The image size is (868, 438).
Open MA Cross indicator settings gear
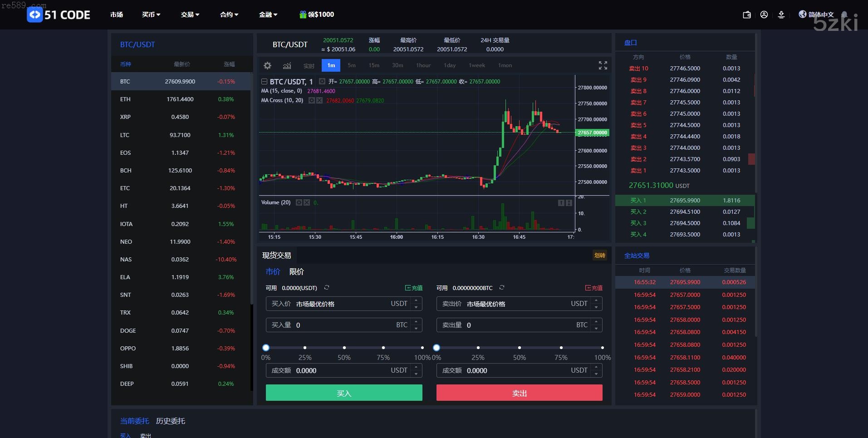(x=312, y=100)
